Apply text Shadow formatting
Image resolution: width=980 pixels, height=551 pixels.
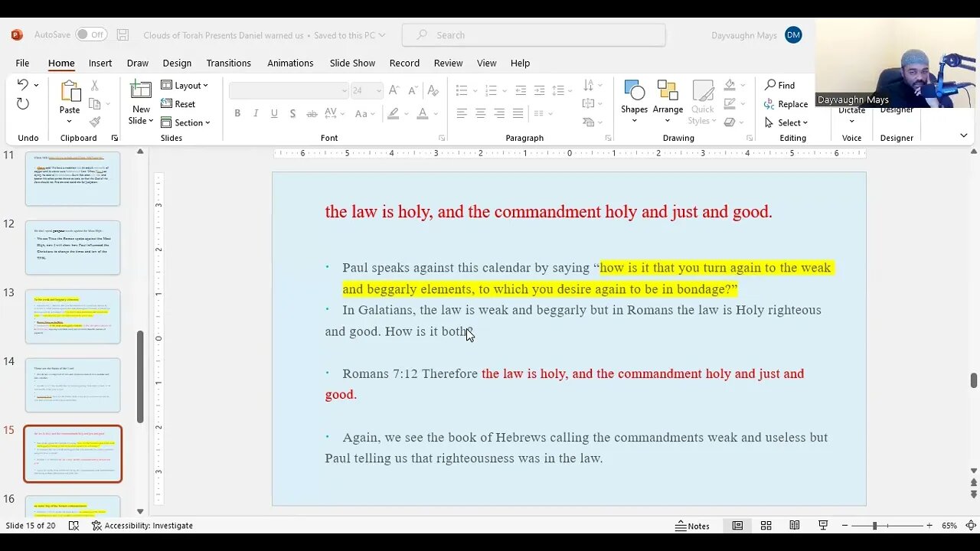click(x=292, y=113)
